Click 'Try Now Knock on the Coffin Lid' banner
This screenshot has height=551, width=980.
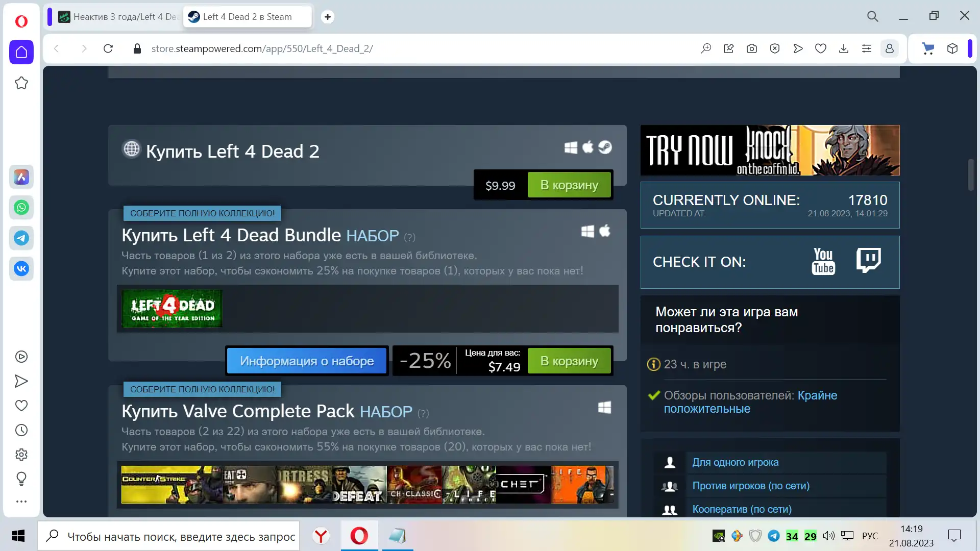[770, 151]
